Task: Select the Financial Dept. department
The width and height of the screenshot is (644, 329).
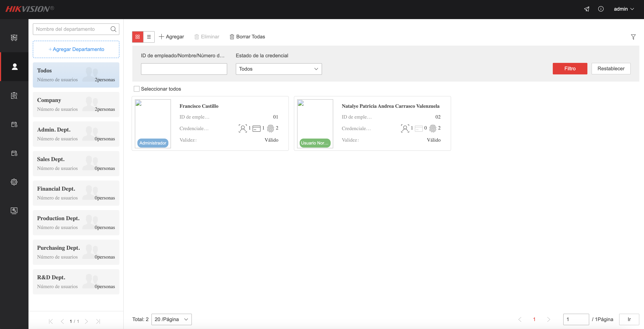Action: point(76,193)
